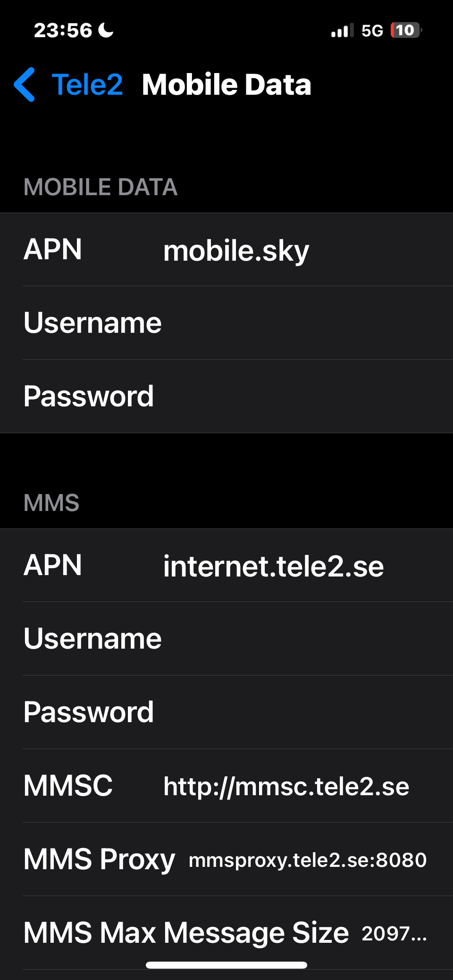This screenshot has height=980, width=453.
Task: Edit the MMS Proxy address value
Action: point(308,860)
